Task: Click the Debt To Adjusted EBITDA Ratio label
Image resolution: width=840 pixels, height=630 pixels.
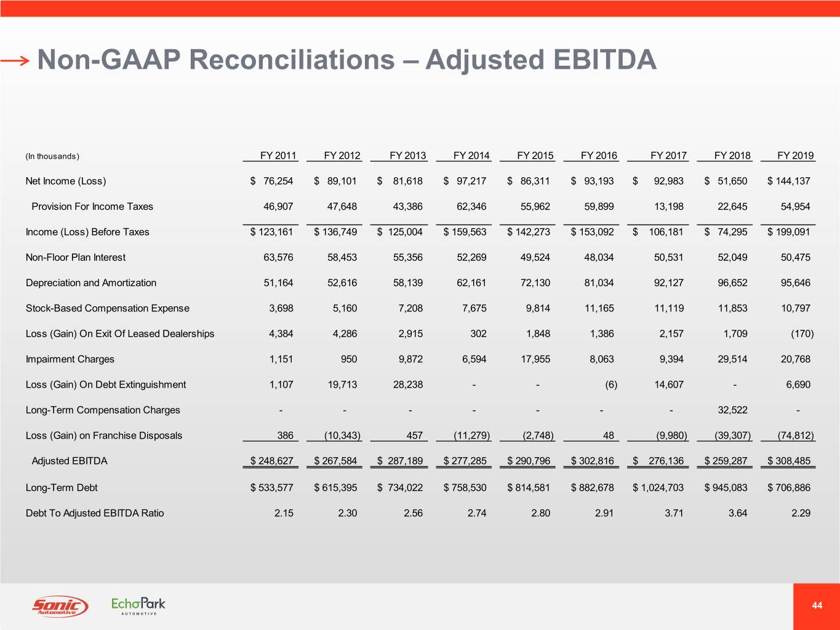Action: (x=95, y=513)
